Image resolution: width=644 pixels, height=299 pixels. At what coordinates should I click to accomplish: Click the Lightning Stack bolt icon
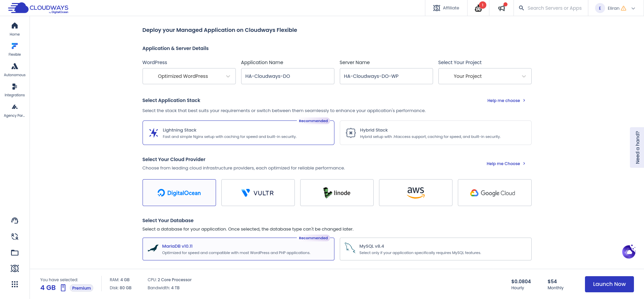[x=154, y=133]
